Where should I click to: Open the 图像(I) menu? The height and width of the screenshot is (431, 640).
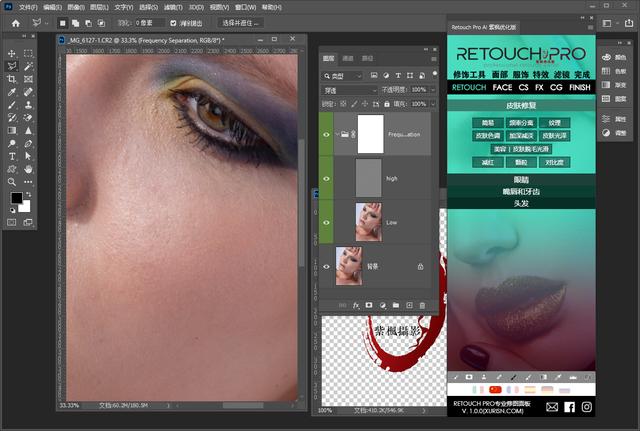point(76,7)
